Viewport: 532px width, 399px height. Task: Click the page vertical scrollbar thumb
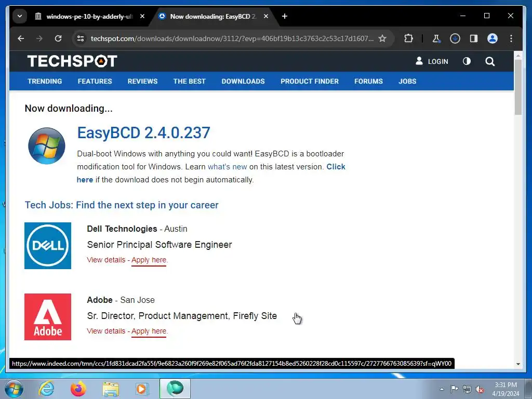[518, 87]
